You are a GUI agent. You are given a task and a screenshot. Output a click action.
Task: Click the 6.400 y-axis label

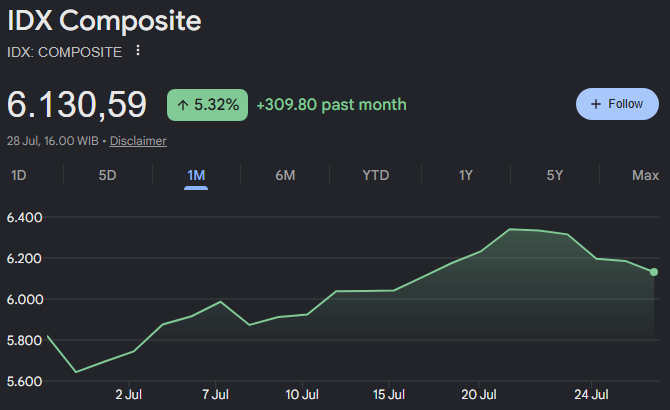click(25, 217)
